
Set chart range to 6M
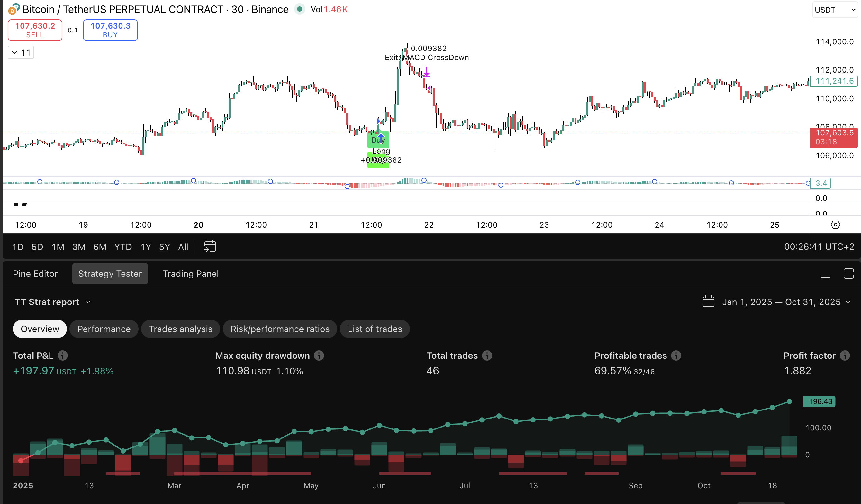[100, 247]
